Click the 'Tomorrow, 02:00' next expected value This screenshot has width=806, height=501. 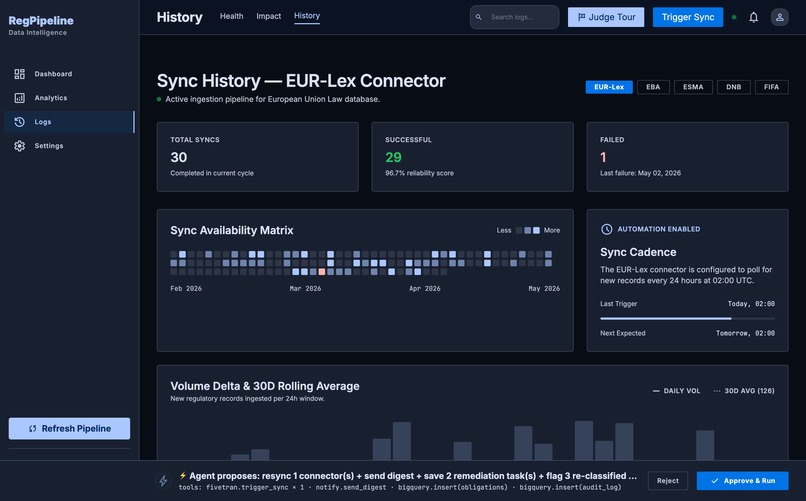coord(745,333)
